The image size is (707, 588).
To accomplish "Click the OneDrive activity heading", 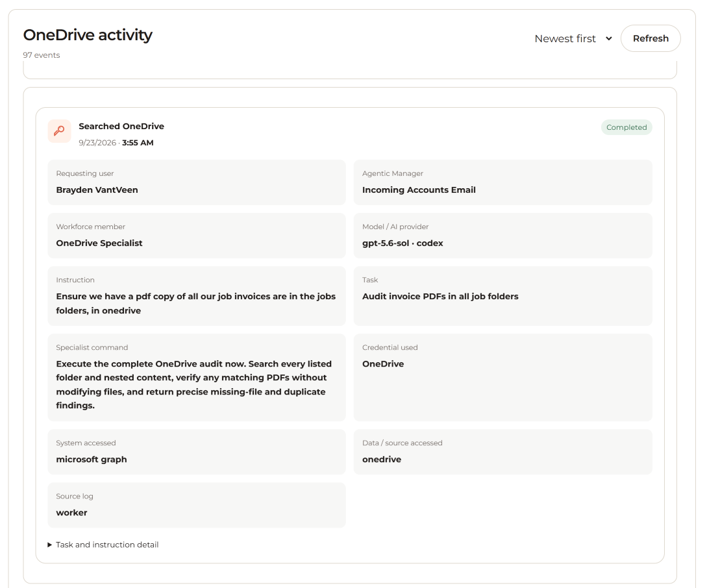I will pos(88,34).
